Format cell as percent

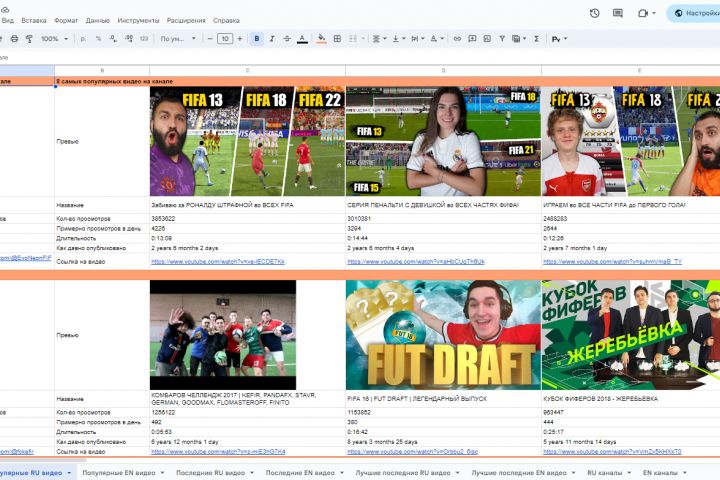click(98, 39)
